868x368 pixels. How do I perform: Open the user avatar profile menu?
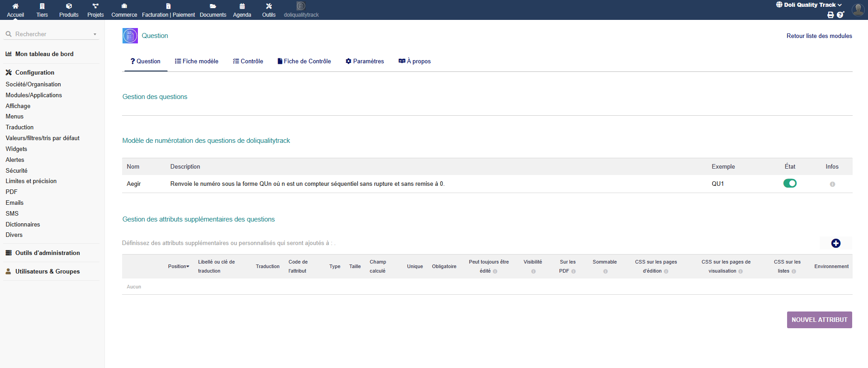coord(858,9)
